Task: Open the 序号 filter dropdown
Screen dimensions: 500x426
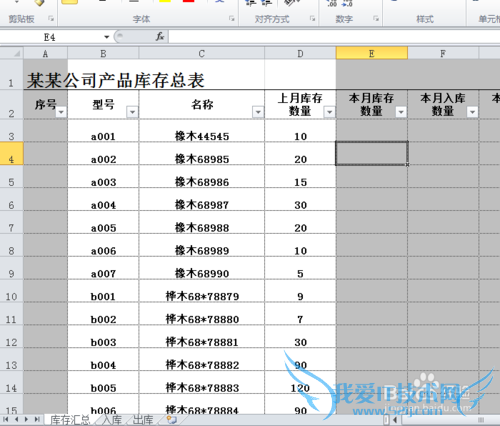Action: tap(61, 112)
